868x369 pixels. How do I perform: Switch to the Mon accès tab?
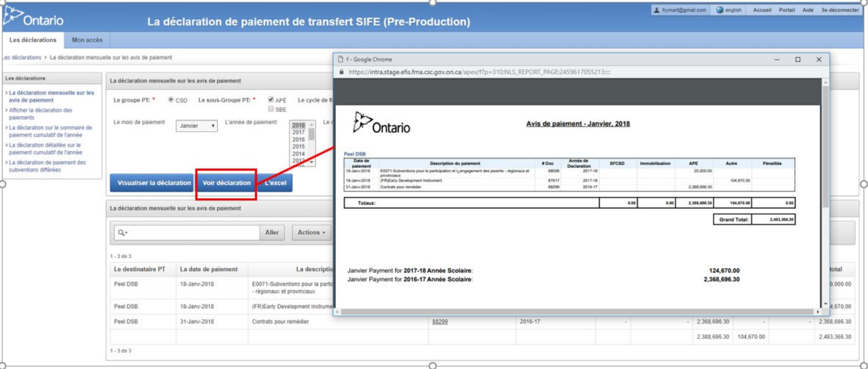pos(87,40)
